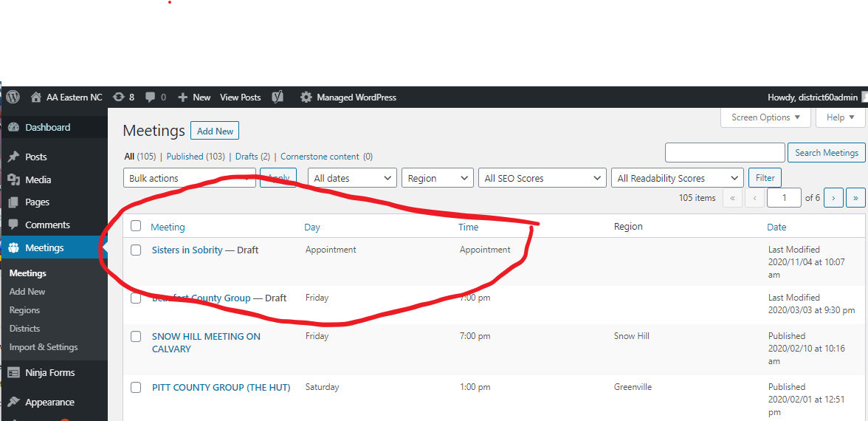868x421 pixels.
Task: Open the comments bubble in admin bar
Action: click(x=150, y=97)
